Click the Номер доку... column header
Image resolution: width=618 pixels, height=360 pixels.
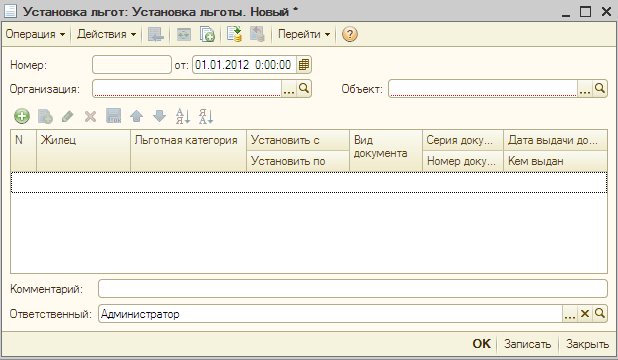pos(463,161)
